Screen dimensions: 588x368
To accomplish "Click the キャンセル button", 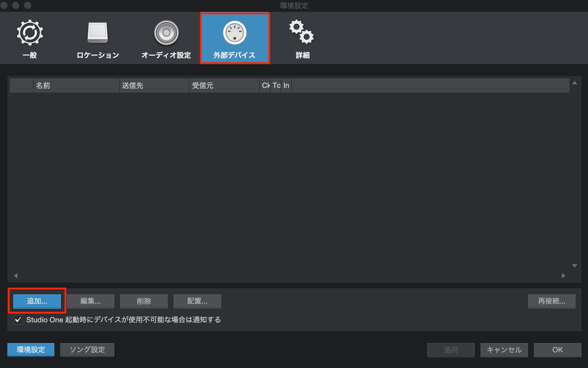I will point(504,350).
